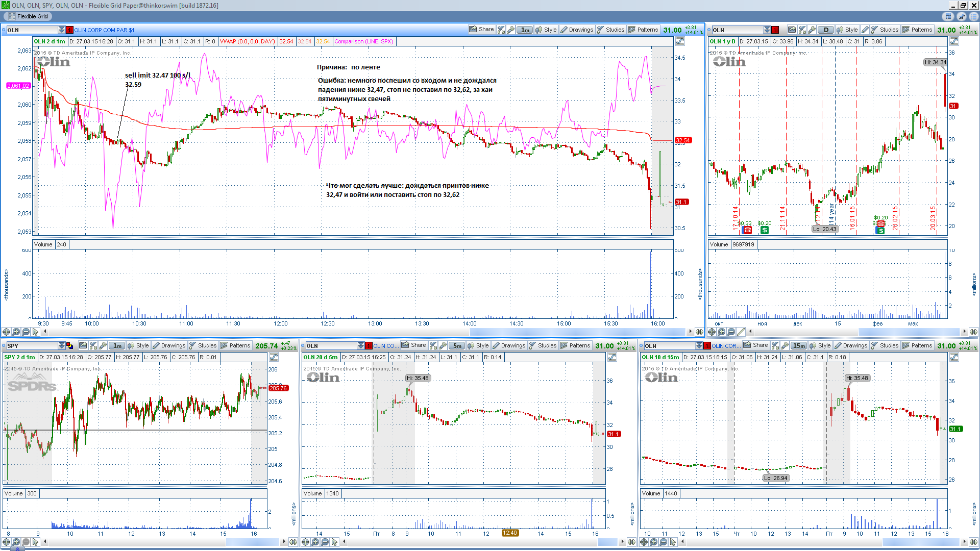Click Share button on OLN 15m chart
The height and width of the screenshot is (551, 980).
(755, 345)
